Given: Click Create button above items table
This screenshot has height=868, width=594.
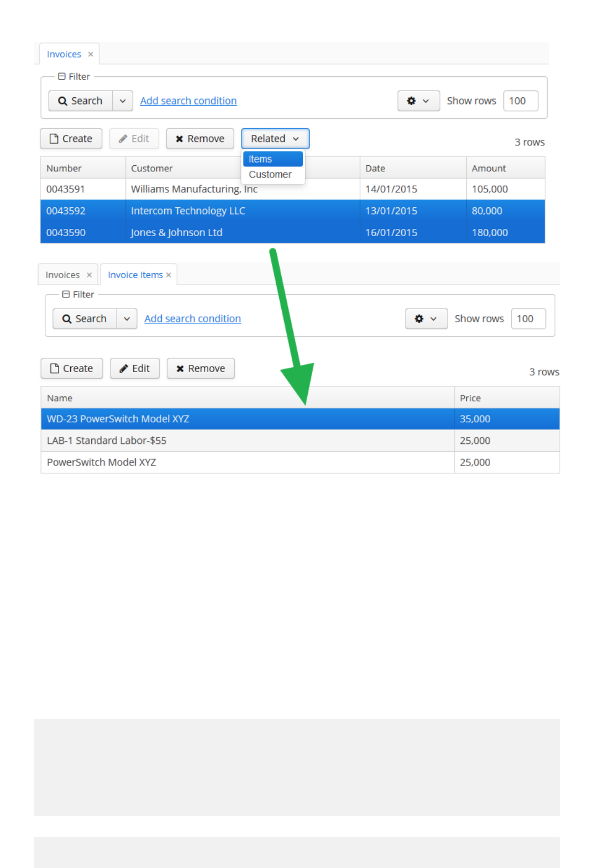Looking at the screenshot, I should coord(72,368).
